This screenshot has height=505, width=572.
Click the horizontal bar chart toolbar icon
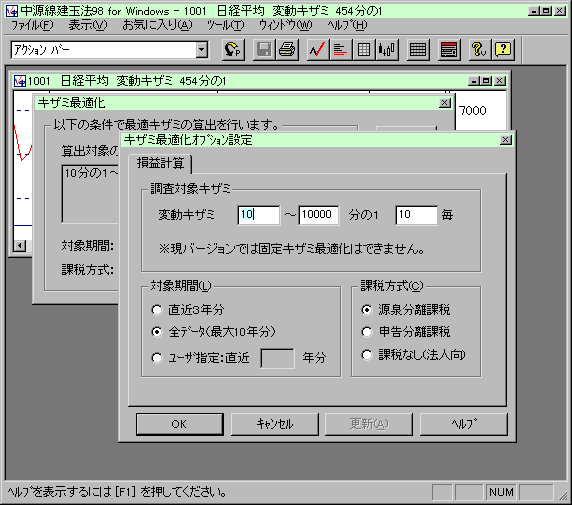(340, 50)
